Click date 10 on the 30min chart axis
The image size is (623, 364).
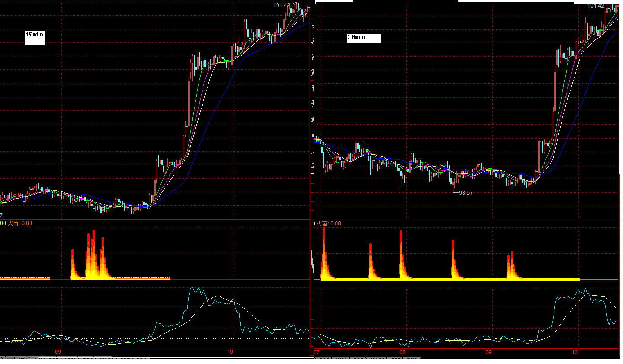pos(575,352)
